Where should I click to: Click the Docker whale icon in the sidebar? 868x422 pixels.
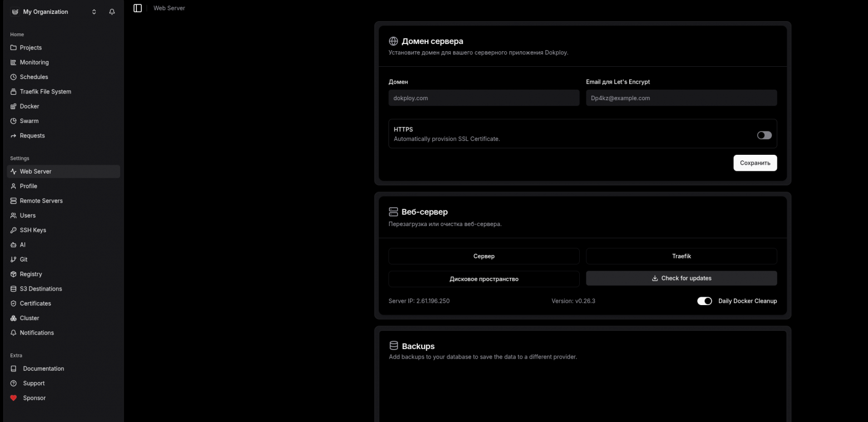click(x=13, y=106)
